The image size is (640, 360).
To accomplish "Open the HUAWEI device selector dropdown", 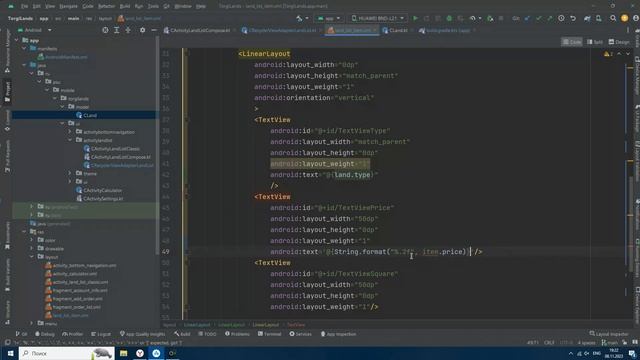I will (x=378, y=18).
